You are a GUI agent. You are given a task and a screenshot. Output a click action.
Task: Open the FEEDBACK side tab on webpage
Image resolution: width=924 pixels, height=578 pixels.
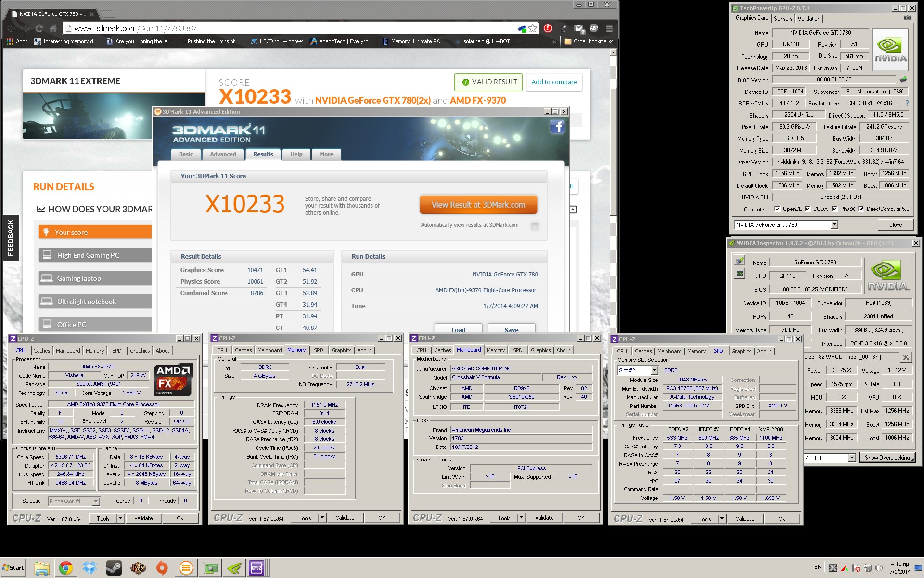coord(11,237)
